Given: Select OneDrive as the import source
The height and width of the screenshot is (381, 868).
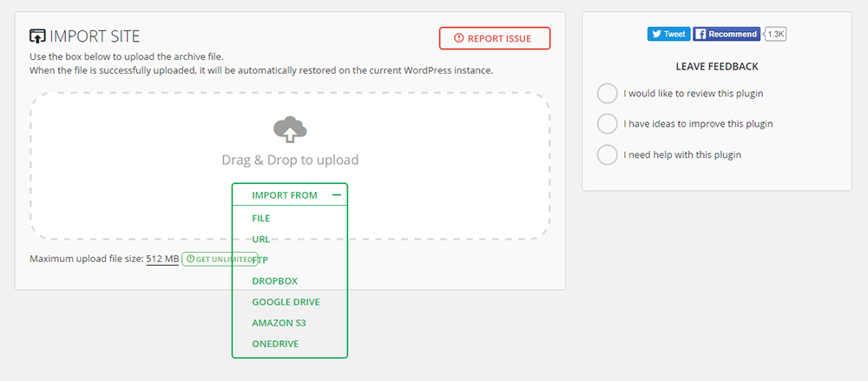Looking at the screenshot, I should [x=275, y=344].
